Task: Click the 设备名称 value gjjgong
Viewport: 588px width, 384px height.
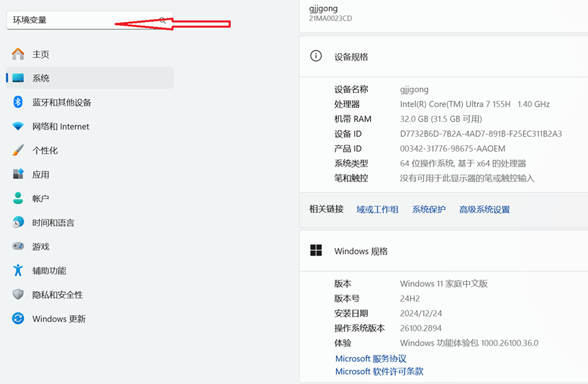Action: click(414, 89)
